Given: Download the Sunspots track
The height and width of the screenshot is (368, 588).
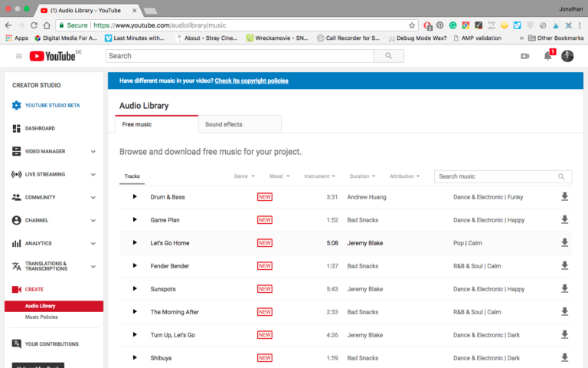Looking at the screenshot, I should [x=564, y=288].
